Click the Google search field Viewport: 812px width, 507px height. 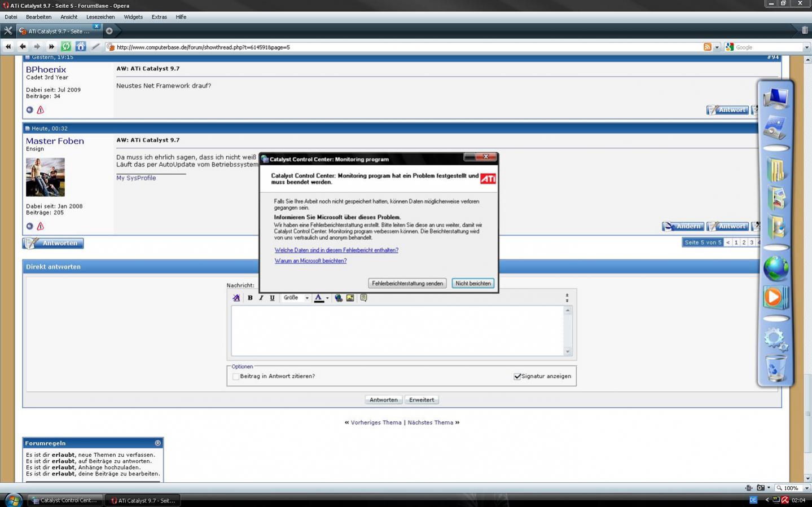tap(768, 47)
